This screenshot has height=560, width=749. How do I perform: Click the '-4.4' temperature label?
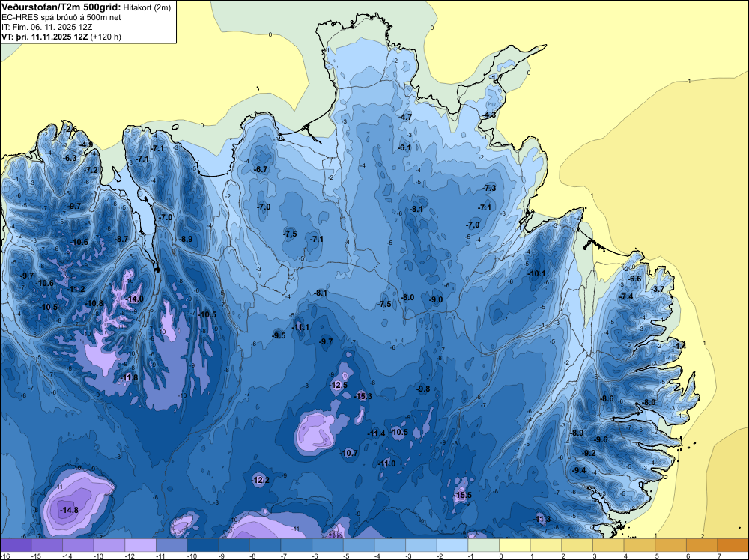coord(679,345)
